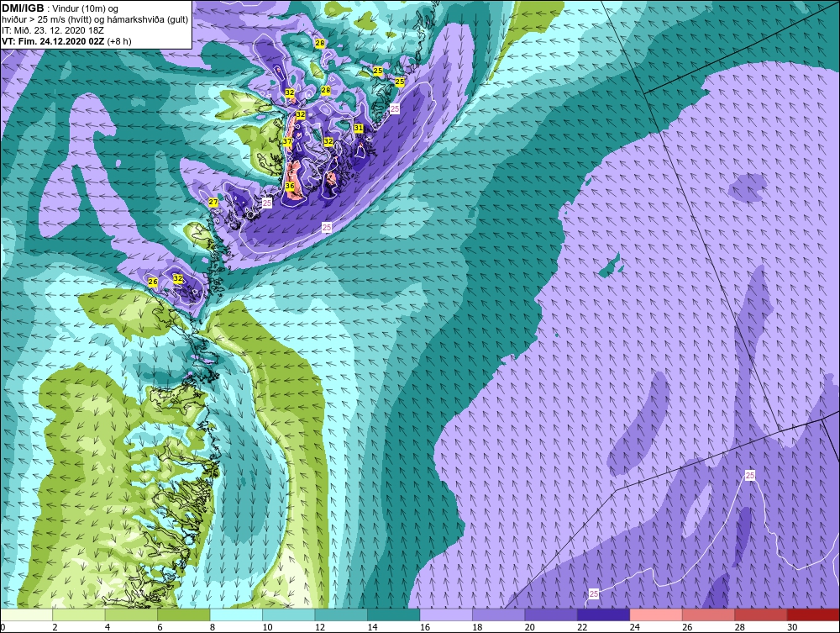Click the '(+8 h)' forecast offset text

(x=119, y=41)
